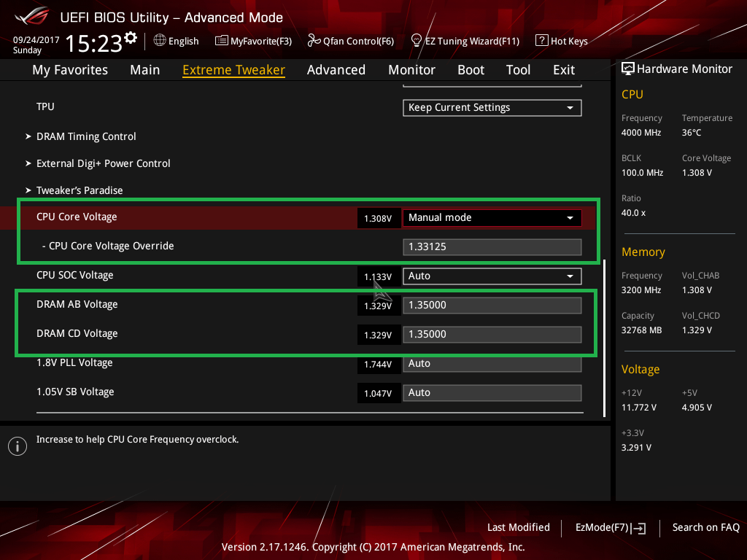Click the 1.8V PLL Voltage field
The width and height of the screenshot is (747, 560).
click(x=492, y=364)
